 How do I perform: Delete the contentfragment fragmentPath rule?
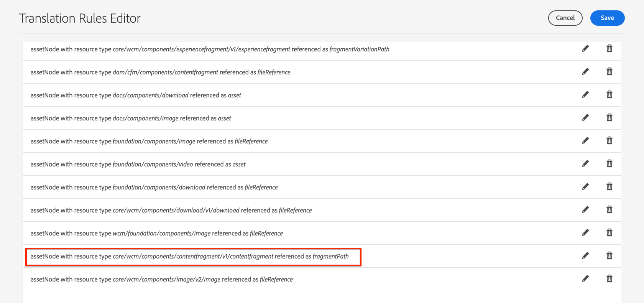click(609, 256)
